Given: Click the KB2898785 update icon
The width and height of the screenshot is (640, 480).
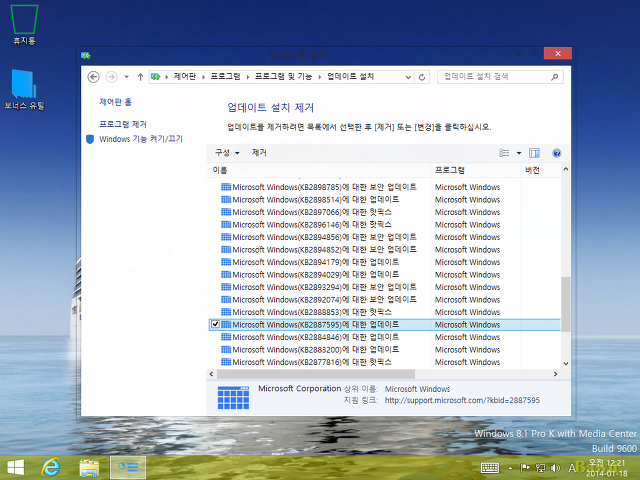Looking at the screenshot, I should (226, 187).
